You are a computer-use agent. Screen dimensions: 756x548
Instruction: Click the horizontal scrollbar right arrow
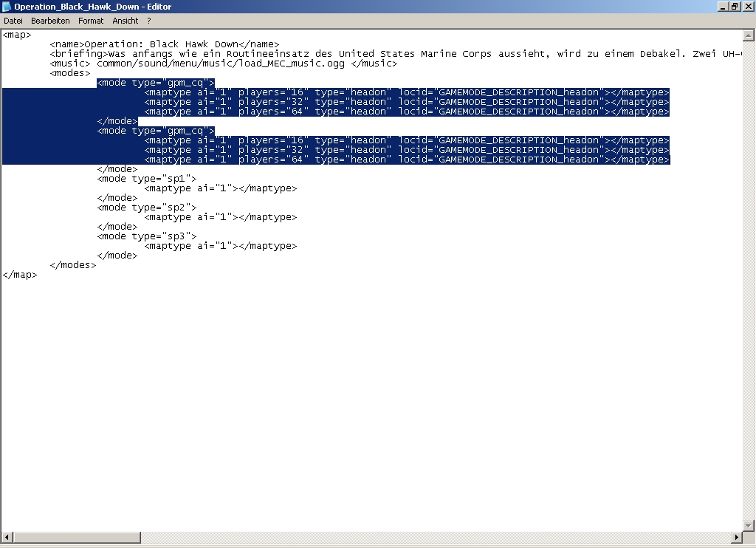tap(736, 537)
